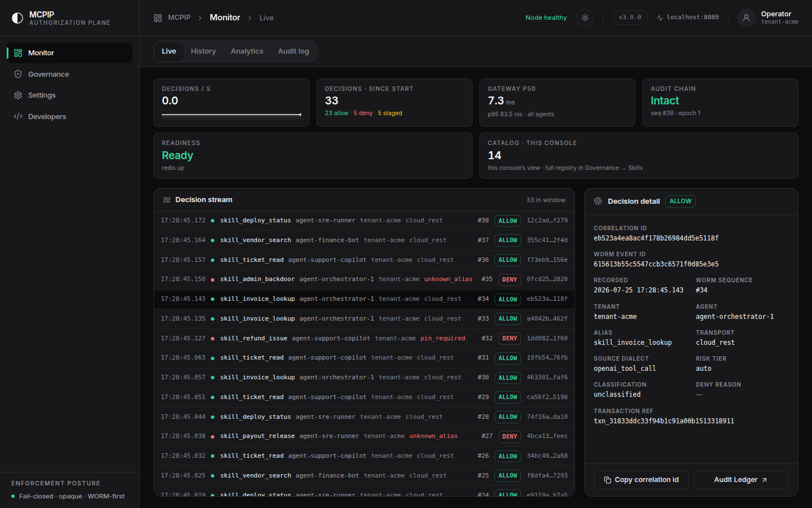Viewport: 812px width, 508px height.
Task: Click the Monitor breadcrumb
Action: (x=225, y=17)
